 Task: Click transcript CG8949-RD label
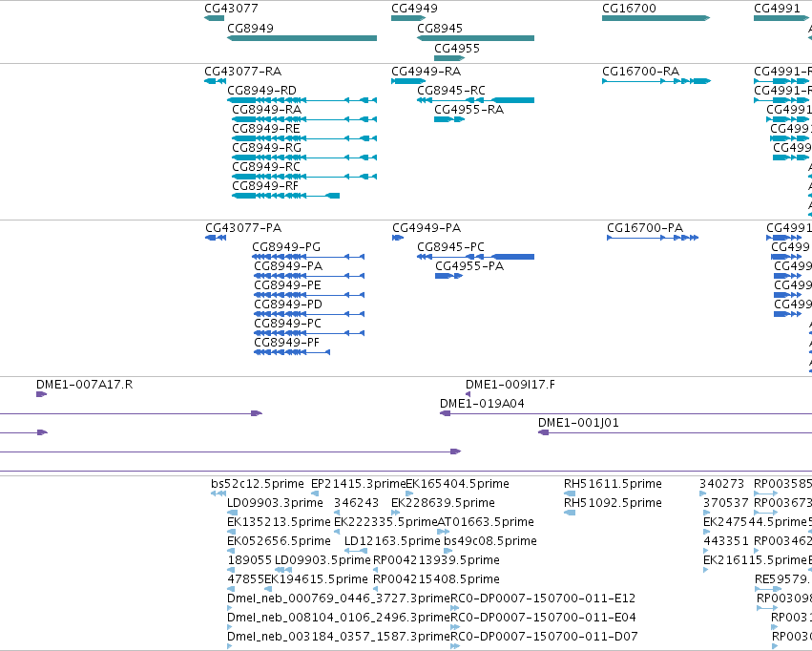pos(261,90)
